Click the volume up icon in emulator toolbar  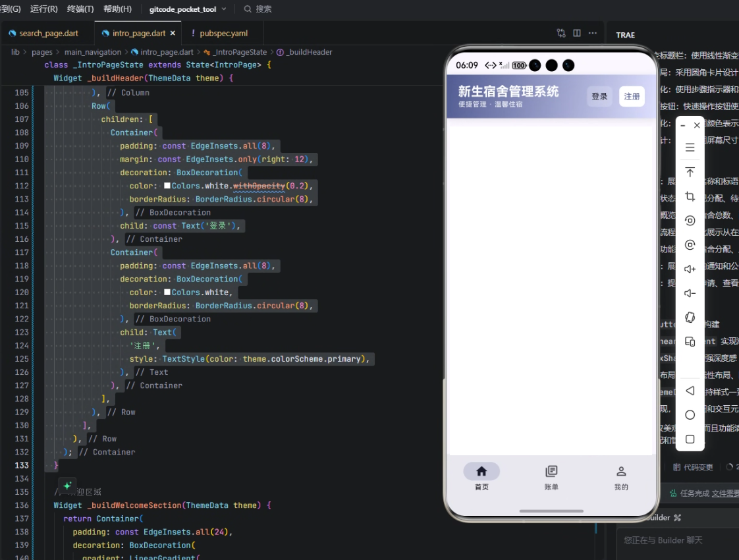tap(690, 269)
